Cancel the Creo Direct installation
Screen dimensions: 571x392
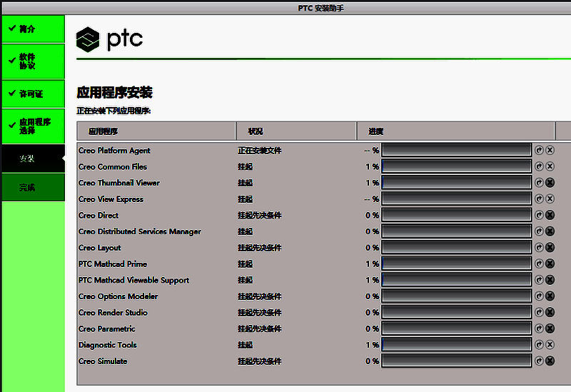coord(550,216)
